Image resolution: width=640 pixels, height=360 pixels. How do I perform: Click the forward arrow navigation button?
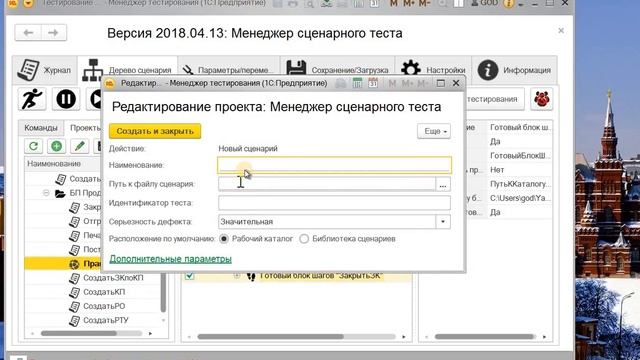pos(53,33)
